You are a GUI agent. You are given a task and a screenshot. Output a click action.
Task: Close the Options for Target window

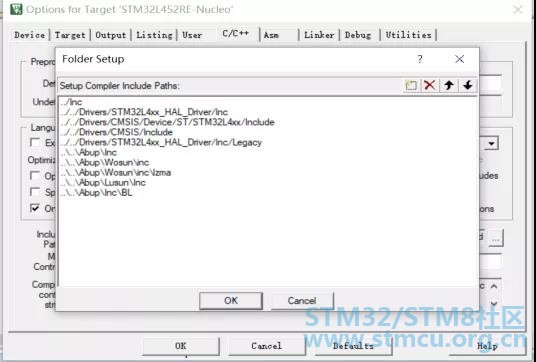[518, 9]
